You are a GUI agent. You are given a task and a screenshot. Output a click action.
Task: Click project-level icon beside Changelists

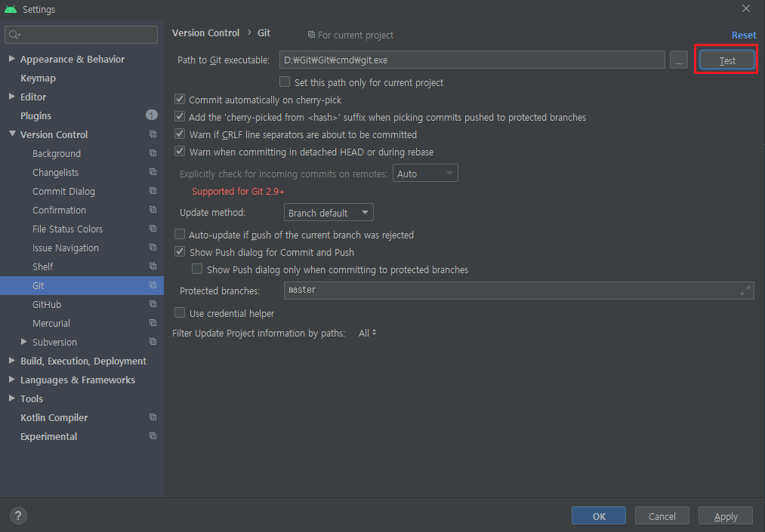[153, 172]
